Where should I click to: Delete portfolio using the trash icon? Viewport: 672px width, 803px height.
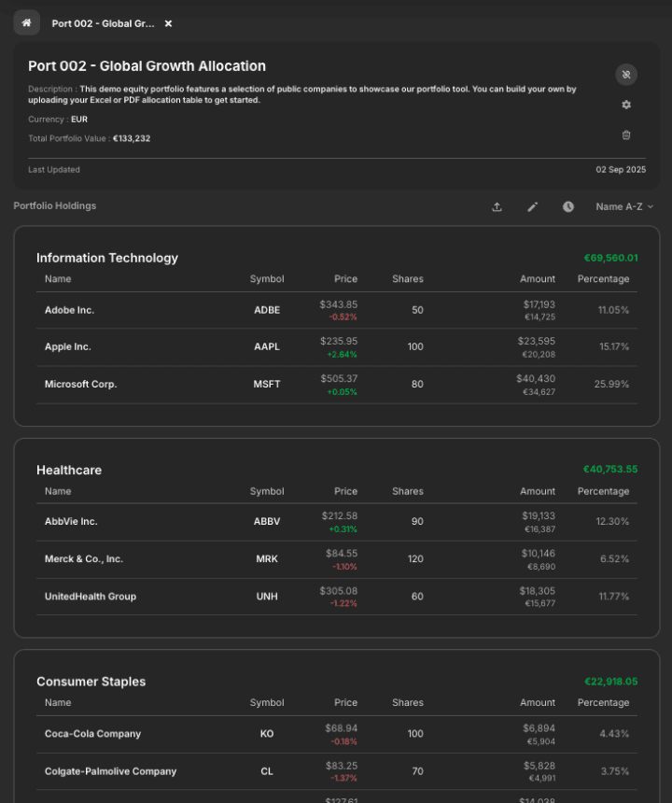[626, 134]
